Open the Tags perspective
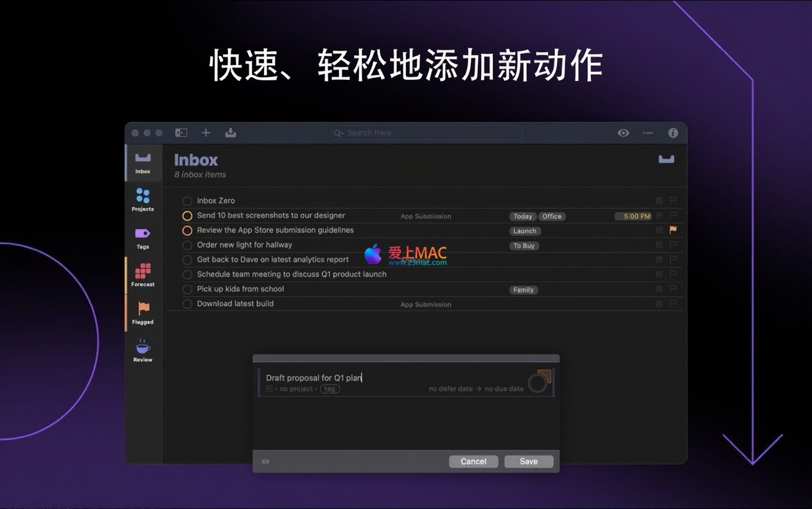The image size is (812, 509). (x=143, y=237)
